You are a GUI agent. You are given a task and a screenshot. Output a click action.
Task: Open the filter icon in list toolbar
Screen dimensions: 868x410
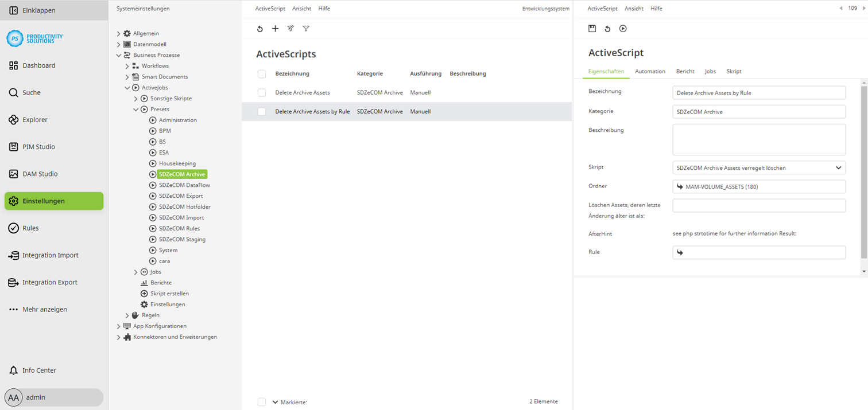[x=306, y=29]
